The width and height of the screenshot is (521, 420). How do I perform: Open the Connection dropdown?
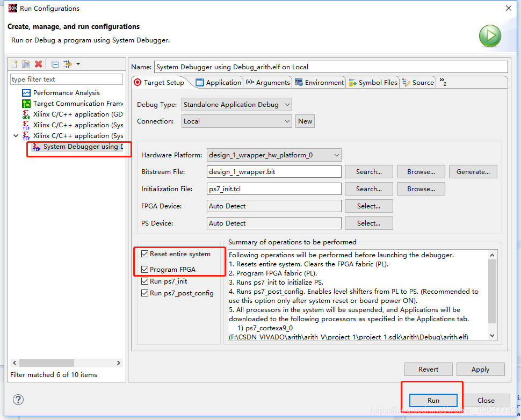click(237, 121)
